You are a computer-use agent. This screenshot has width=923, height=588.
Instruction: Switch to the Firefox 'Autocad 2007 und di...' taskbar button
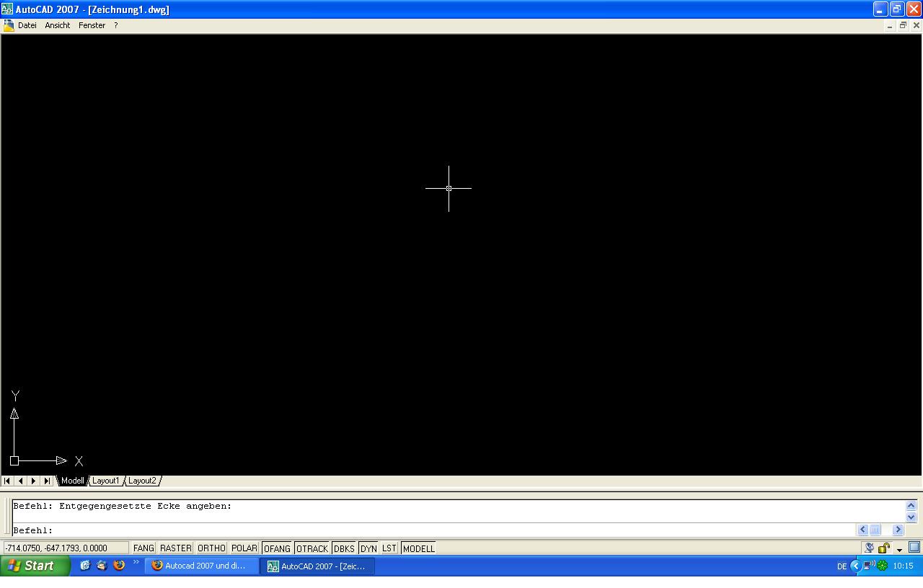click(x=202, y=566)
